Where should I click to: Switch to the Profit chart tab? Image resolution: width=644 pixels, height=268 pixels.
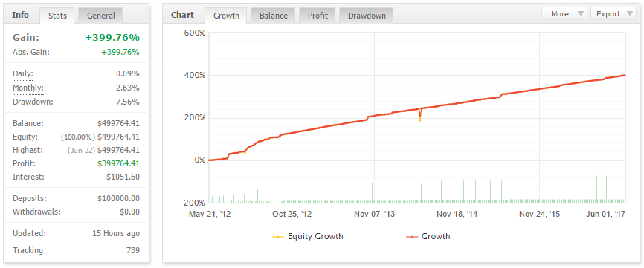(x=318, y=16)
